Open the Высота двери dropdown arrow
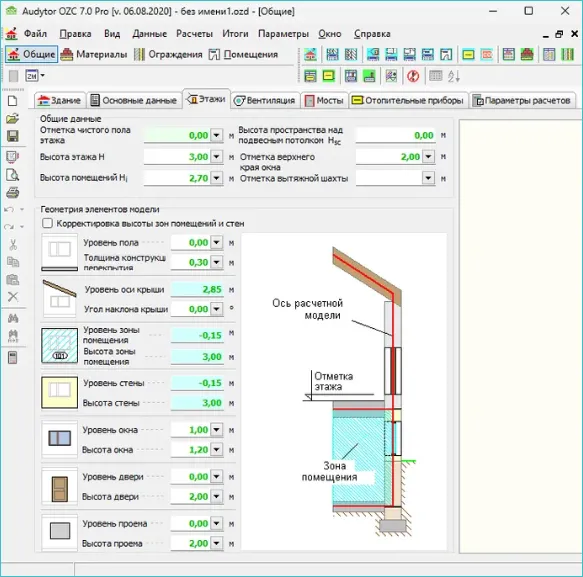The width and height of the screenshot is (583, 577). 216,496
